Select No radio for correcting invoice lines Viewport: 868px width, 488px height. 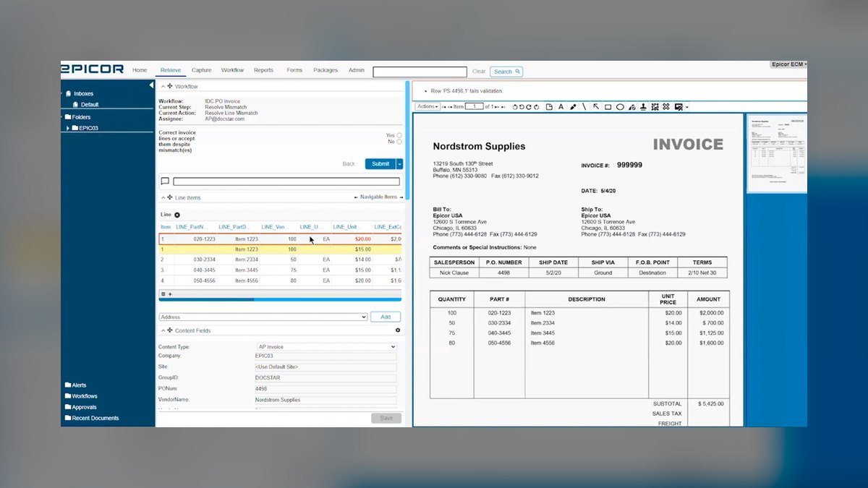pos(399,142)
